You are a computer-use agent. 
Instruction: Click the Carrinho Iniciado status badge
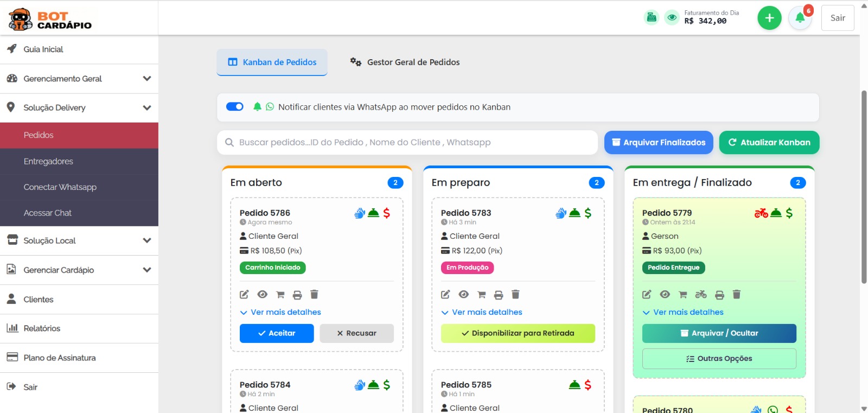pos(272,268)
